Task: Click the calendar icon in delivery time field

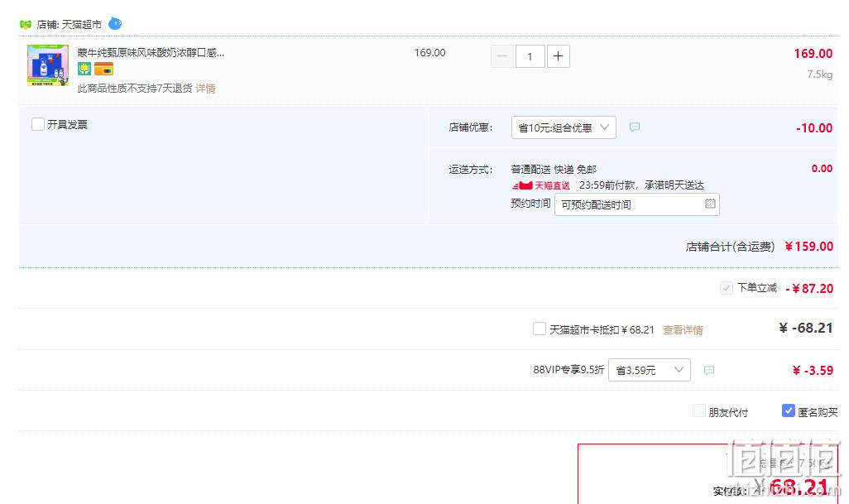Action: [x=710, y=204]
